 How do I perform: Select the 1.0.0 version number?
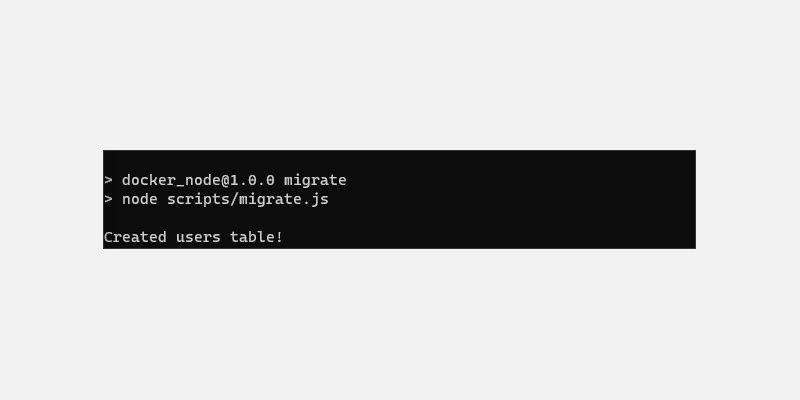click(x=252, y=180)
